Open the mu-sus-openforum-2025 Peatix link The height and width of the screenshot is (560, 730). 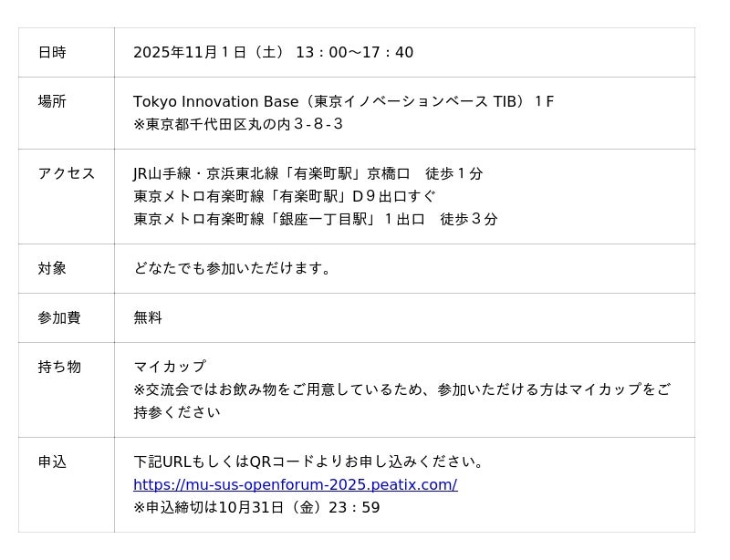pos(295,484)
